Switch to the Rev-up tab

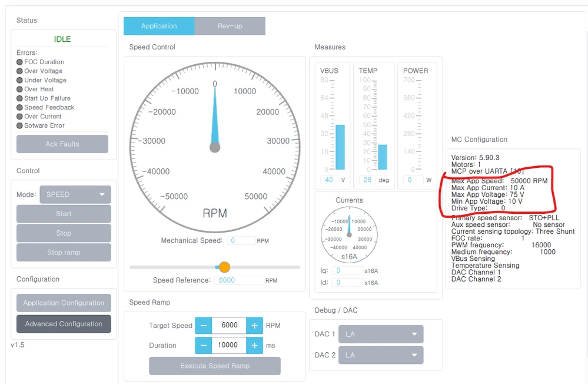230,26
